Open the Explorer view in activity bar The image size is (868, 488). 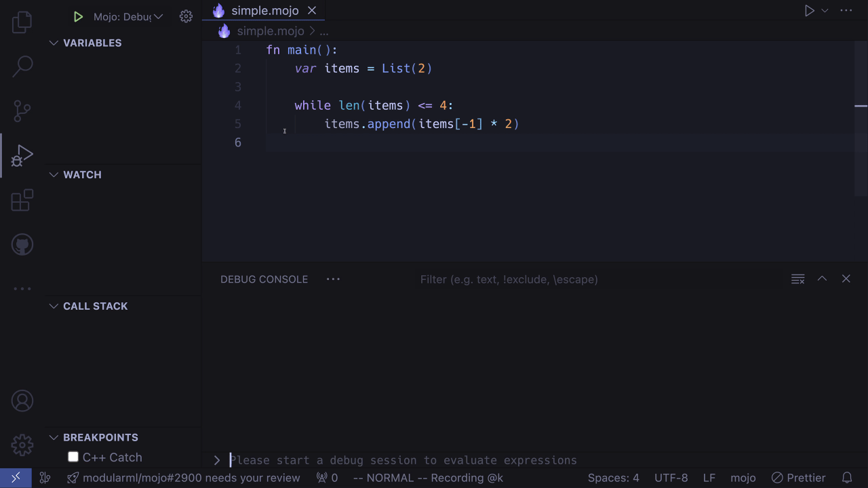(22, 22)
